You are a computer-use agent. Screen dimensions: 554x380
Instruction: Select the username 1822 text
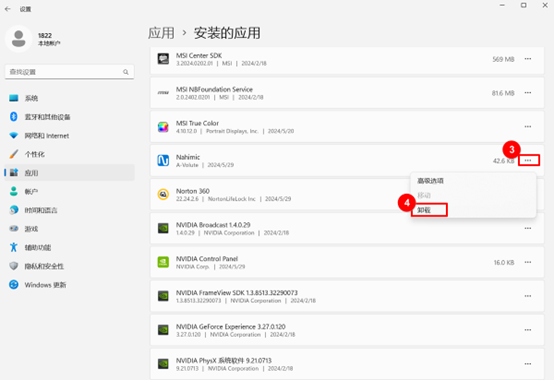pyautogui.click(x=45, y=36)
